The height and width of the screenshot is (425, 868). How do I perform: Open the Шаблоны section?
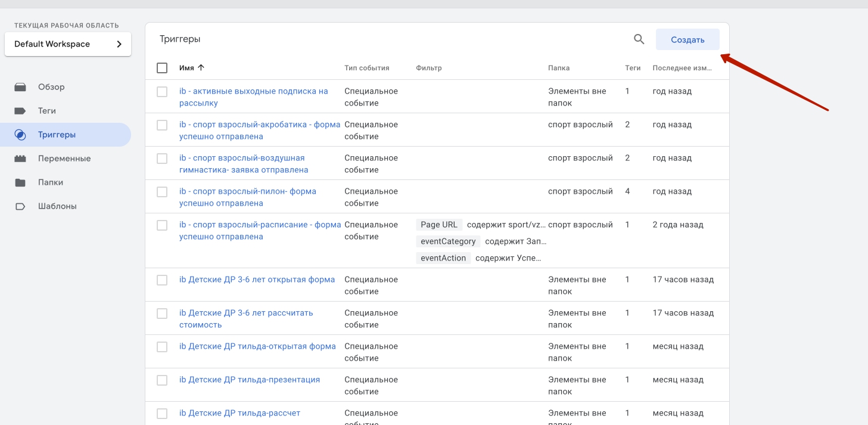57,206
